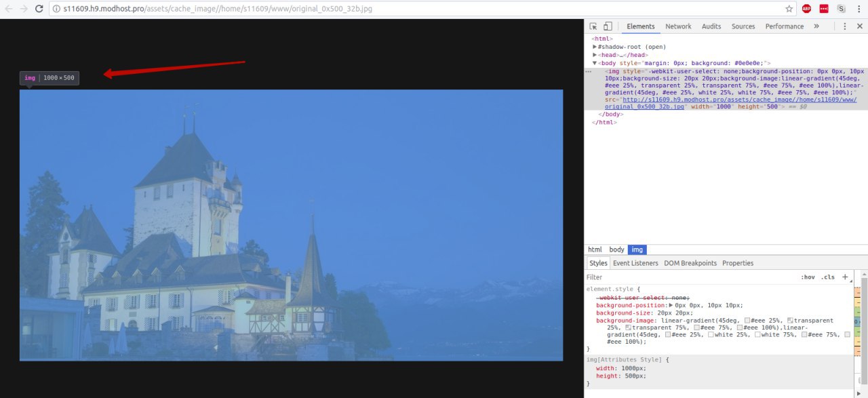Open the Event Listeners sidebar tab
Screen dimensions: 868x398
[635, 263]
